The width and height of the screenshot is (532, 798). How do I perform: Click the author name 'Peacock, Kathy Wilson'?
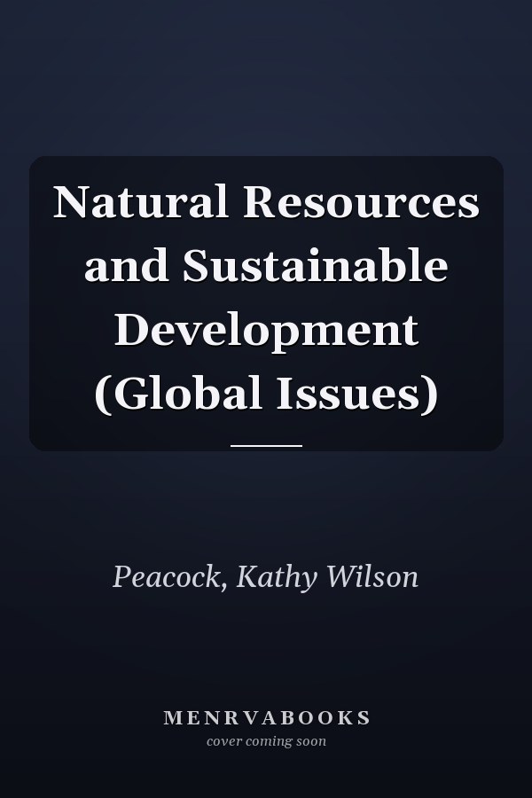point(265,577)
